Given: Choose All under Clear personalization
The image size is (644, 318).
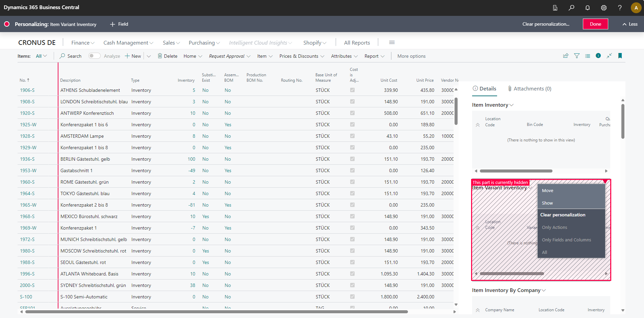Looking at the screenshot, I should coord(571,252).
